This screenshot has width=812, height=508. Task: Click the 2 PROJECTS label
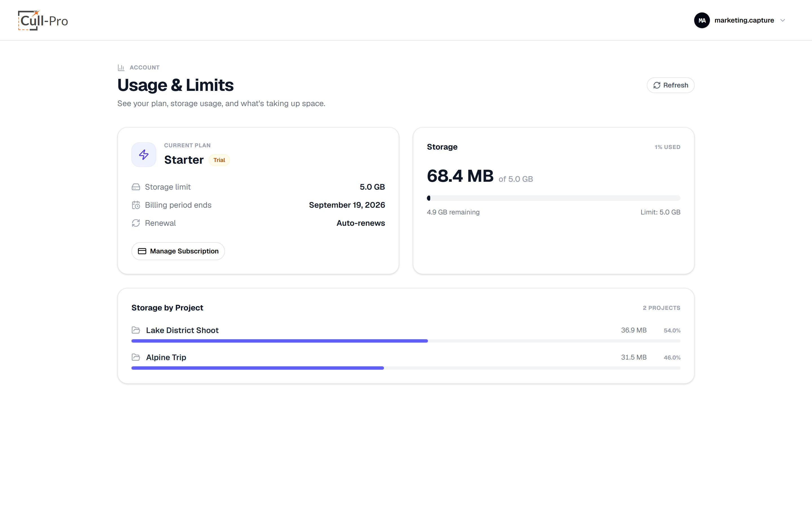[661, 308]
